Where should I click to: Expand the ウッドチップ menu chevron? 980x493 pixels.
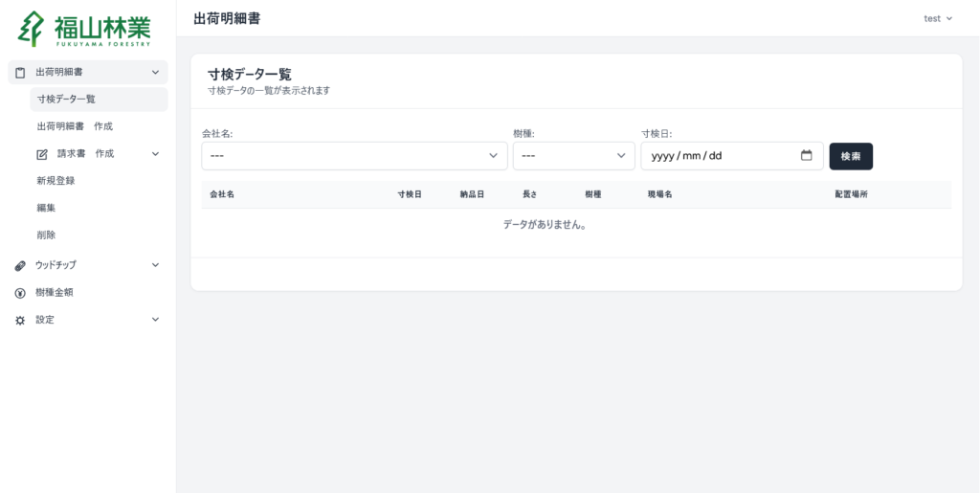pyautogui.click(x=156, y=265)
